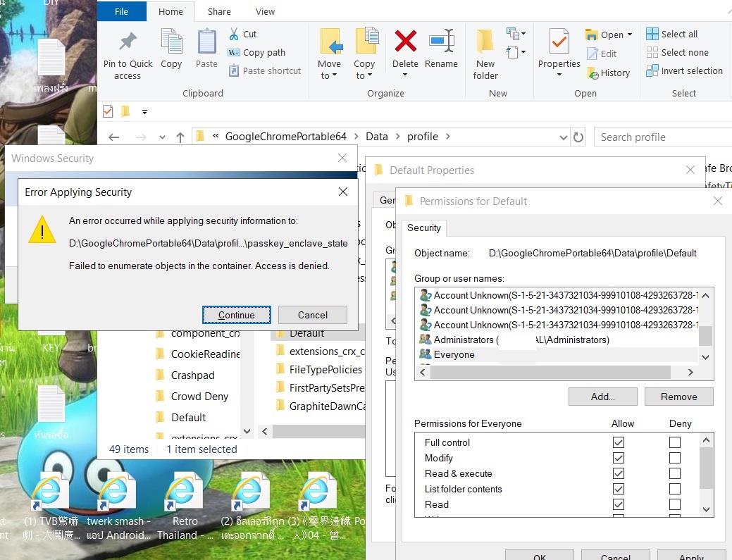This screenshot has height=560, width=732.
Task: Select the Crashpad folder
Action: [x=192, y=375]
